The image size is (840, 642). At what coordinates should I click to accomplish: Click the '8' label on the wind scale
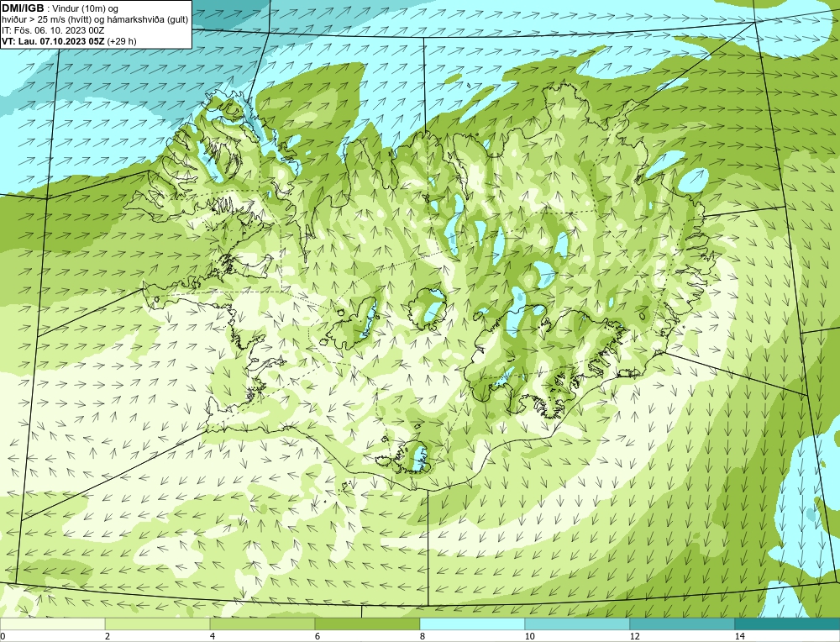(x=423, y=636)
